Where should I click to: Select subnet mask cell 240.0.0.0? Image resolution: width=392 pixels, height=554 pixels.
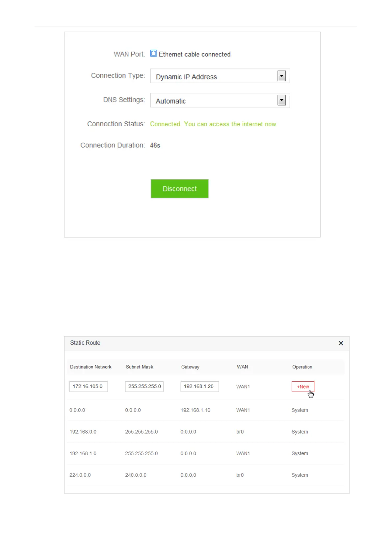pos(136,475)
